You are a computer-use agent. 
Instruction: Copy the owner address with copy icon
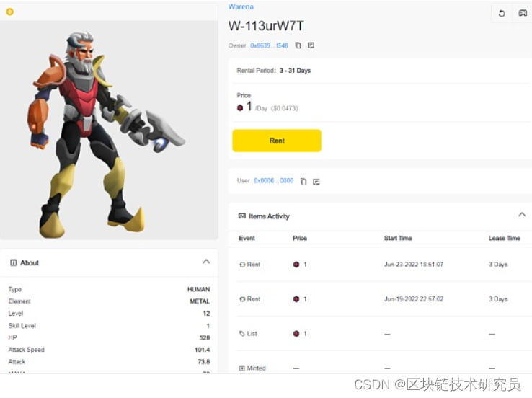(x=298, y=45)
